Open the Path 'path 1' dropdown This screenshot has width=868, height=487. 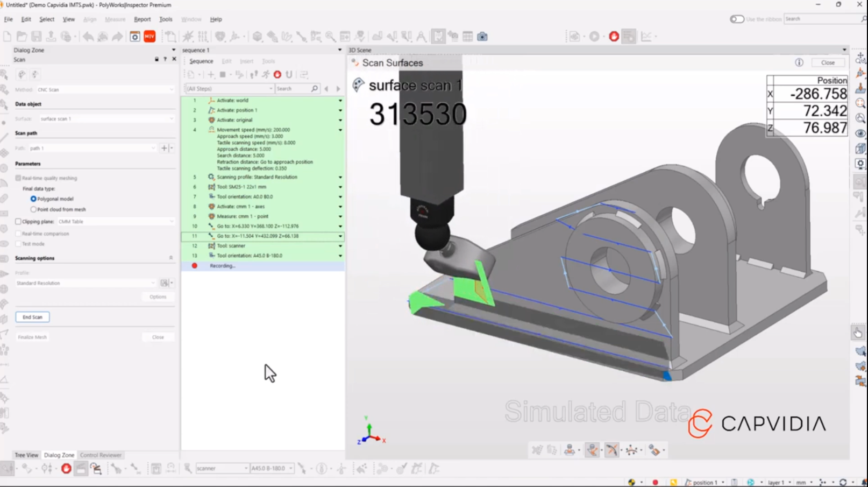(93, 148)
